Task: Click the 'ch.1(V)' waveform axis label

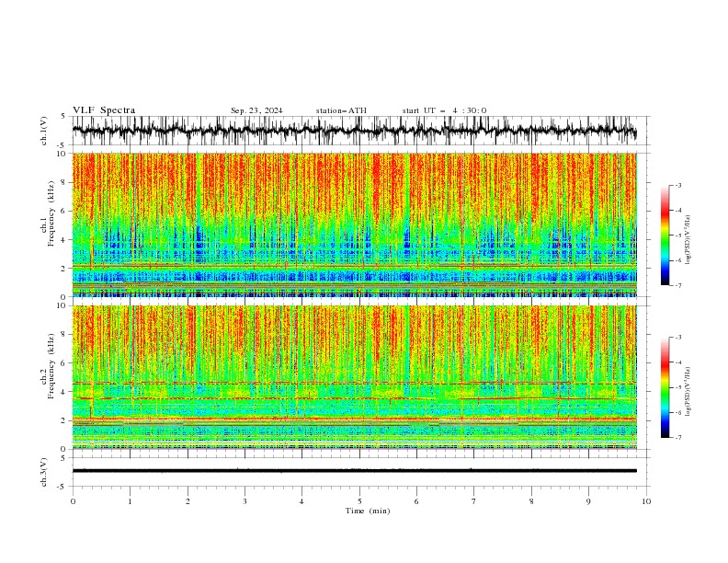Action: coord(44,131)
